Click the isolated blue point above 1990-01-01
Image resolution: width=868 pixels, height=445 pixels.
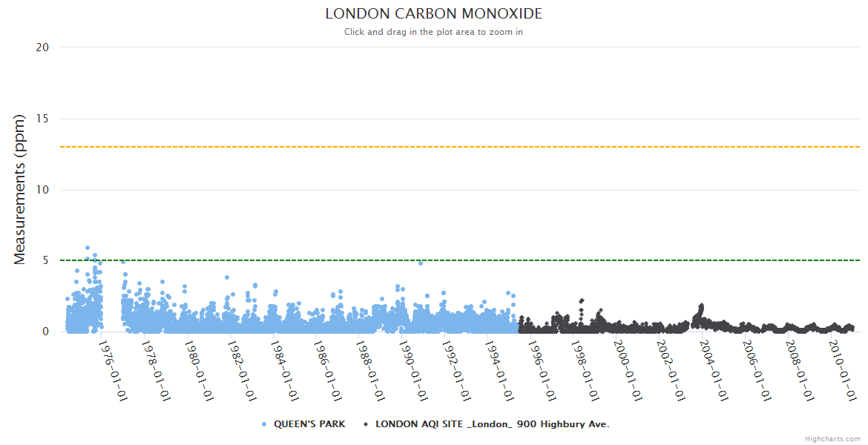coord(421,263)
